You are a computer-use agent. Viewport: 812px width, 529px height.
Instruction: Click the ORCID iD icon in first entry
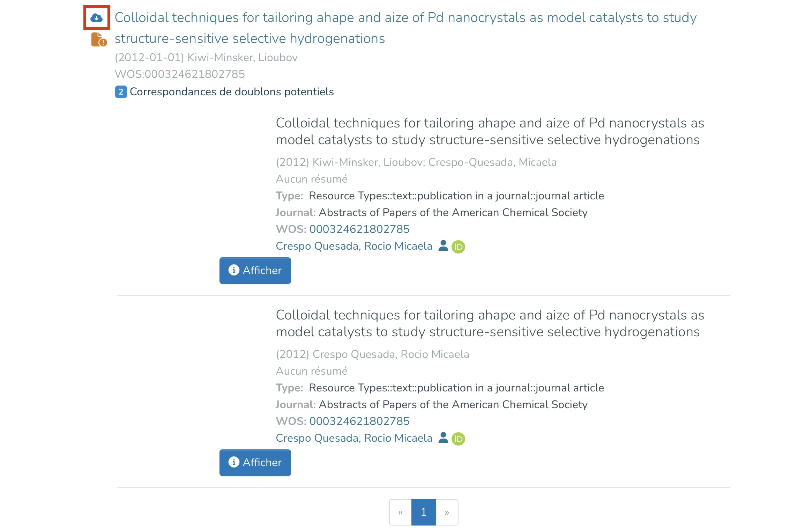(x=458, y=247)
